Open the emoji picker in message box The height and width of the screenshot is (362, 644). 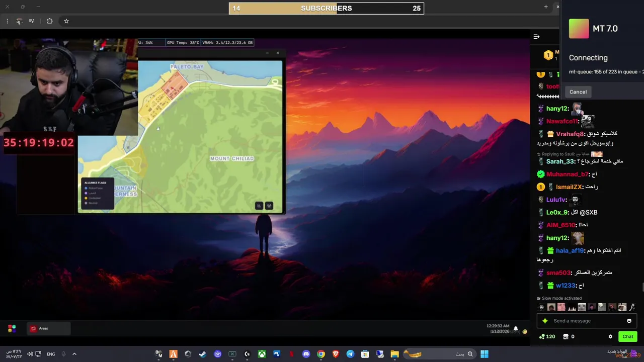[629, 321]
